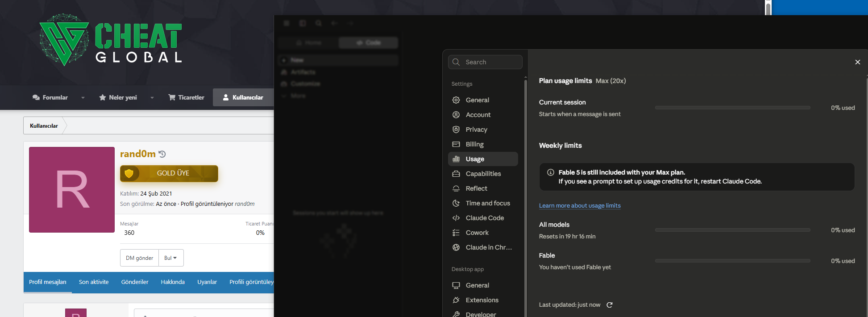This screenshot has width=868, height=317.
Task: Open Extensions settings
Action: click(x=483, y=300)
